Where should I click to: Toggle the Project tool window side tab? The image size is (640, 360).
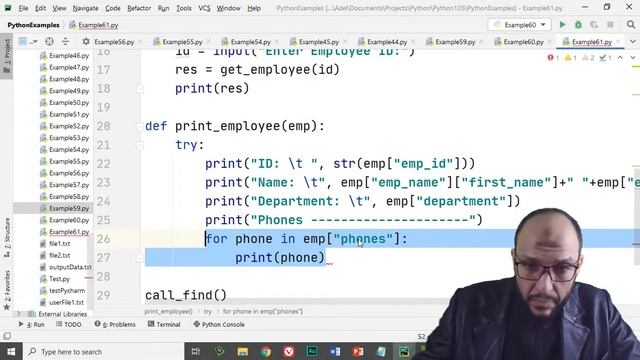tap(7, 56)
